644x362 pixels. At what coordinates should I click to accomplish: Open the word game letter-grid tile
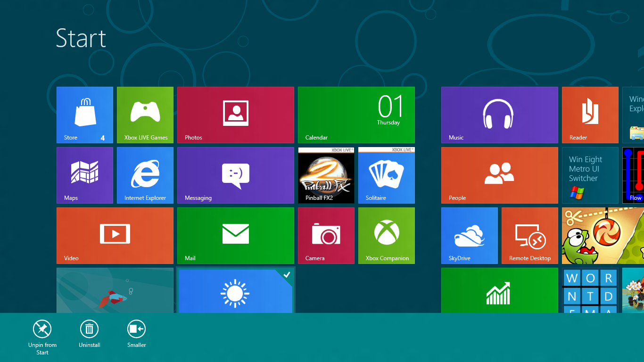click(590, 290)
